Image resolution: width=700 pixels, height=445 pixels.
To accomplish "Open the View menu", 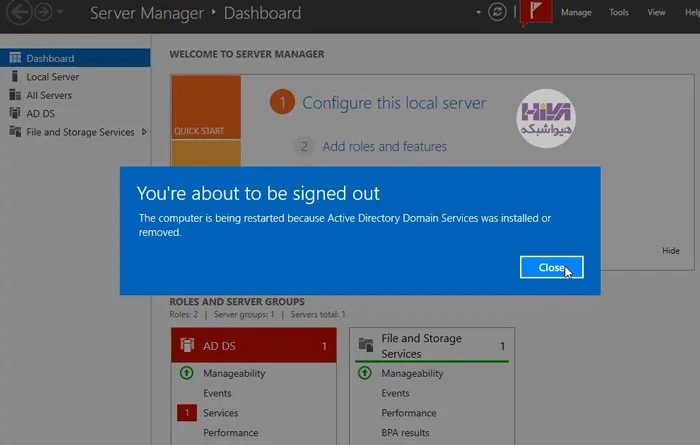I will pyautogui.click(x=656, y=12).
